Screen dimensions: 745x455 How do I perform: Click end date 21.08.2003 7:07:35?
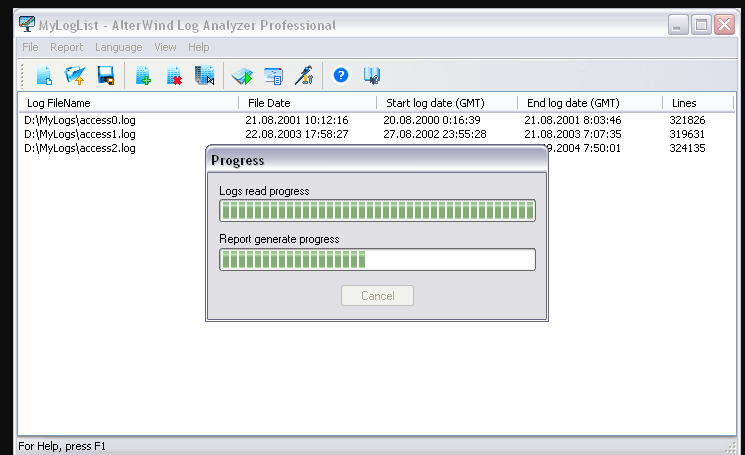573,134
